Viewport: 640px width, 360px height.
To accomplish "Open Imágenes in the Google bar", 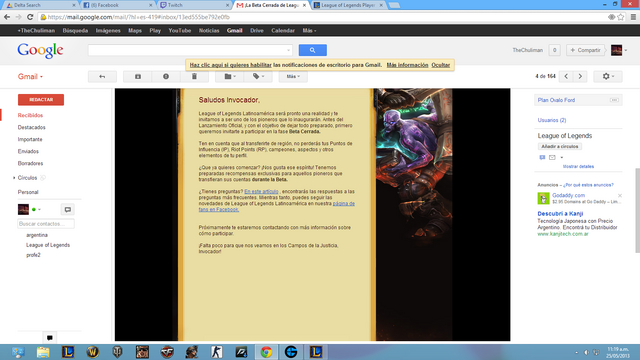I will [108, 31].
